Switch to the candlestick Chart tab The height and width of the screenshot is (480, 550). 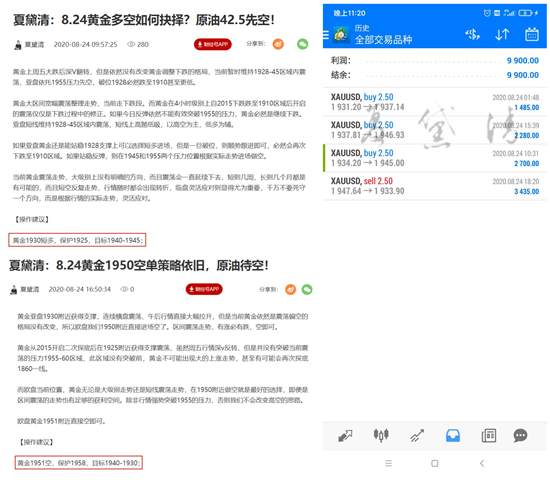click(x=381, y=435)
